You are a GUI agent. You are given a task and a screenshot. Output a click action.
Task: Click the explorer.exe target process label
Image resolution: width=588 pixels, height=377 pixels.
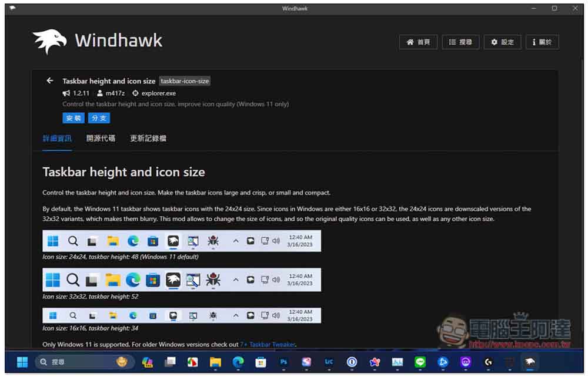158,93
